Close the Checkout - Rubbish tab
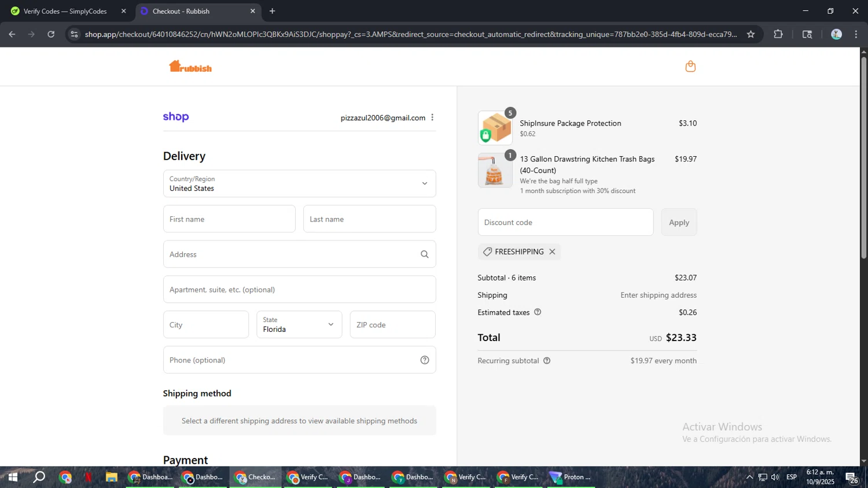The image size is (868, 488). tap(252, 11)
